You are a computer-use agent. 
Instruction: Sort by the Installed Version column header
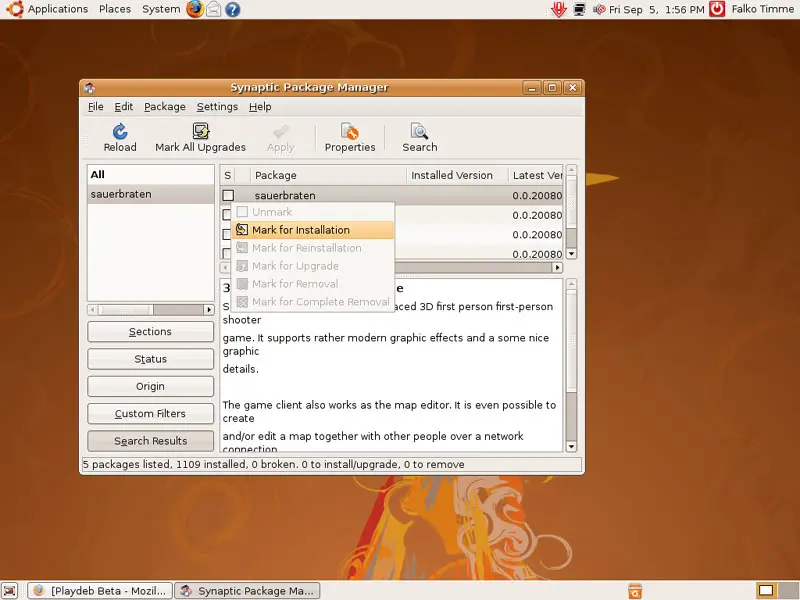[457, 176]
